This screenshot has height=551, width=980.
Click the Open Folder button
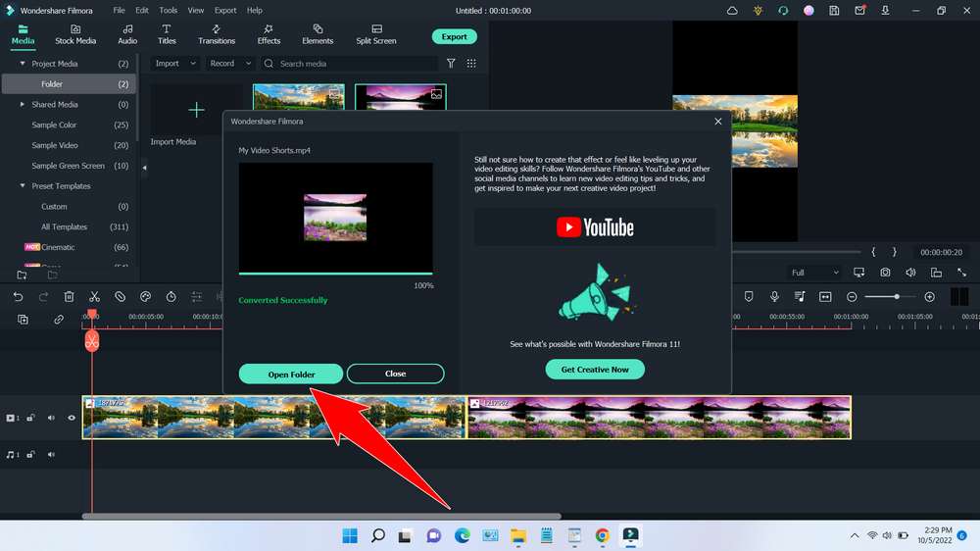291,374
